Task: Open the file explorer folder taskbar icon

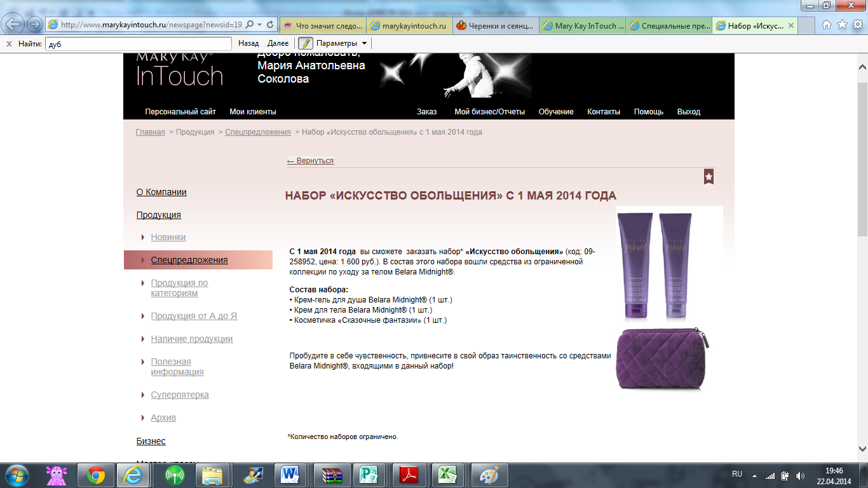Action: tap(212, 475)
